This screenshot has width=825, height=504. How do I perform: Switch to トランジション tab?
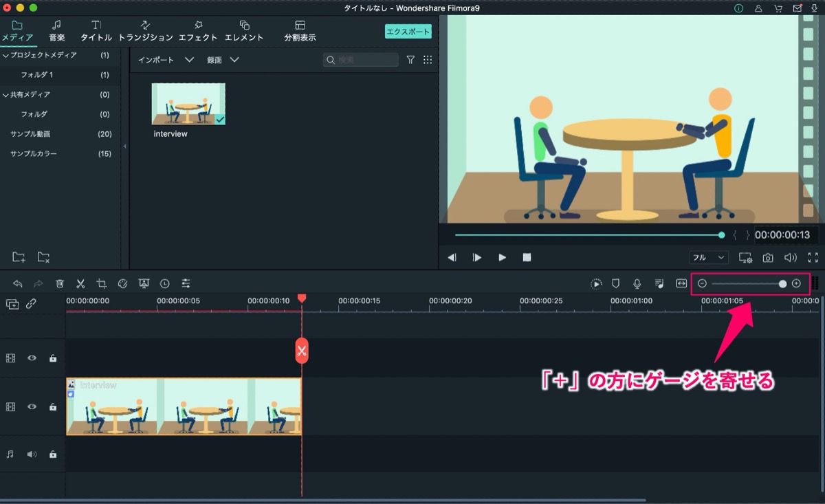tap(146, 31)
